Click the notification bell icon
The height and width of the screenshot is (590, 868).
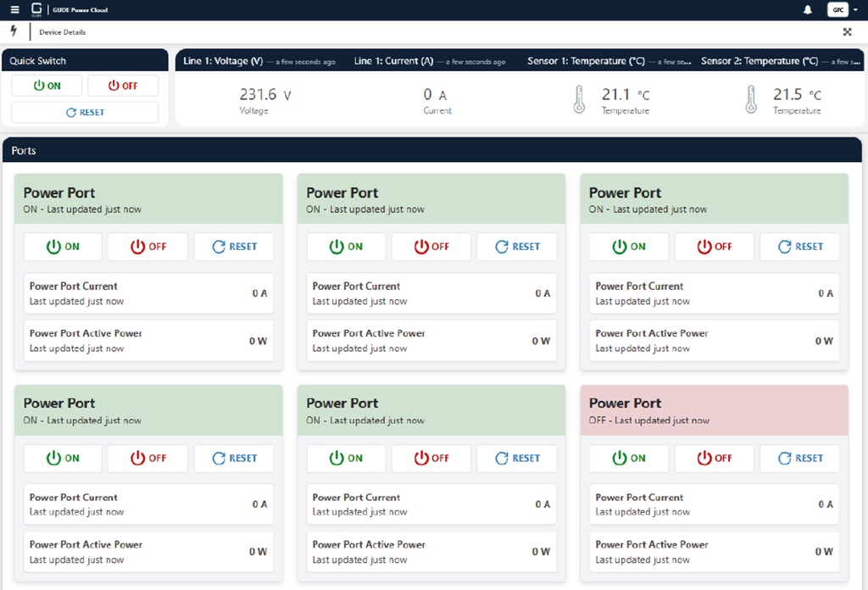(x=807, y=10)
